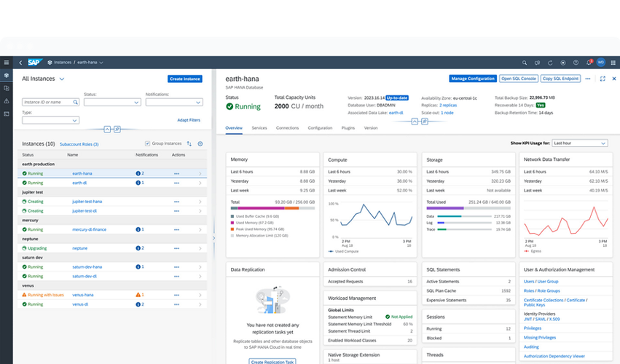Collapse the earth-hana detail header
Viewport: 620px width, 364px height.
tap(415, 122)
